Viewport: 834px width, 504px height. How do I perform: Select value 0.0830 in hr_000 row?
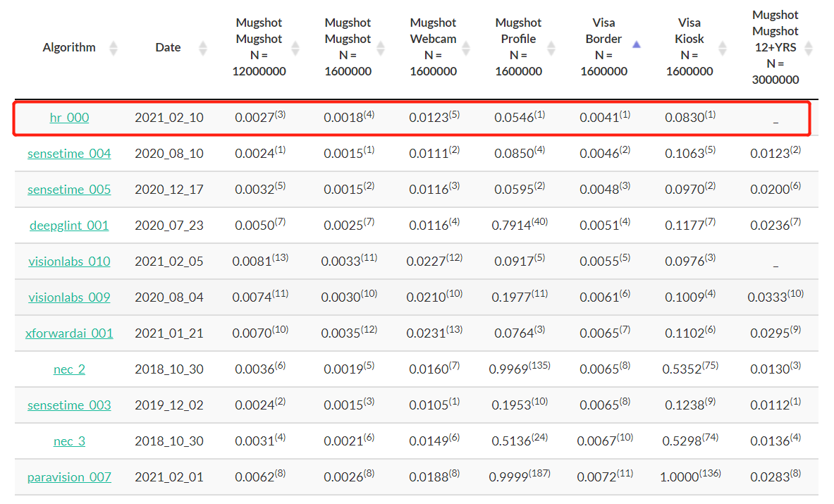tap(685, 118)
